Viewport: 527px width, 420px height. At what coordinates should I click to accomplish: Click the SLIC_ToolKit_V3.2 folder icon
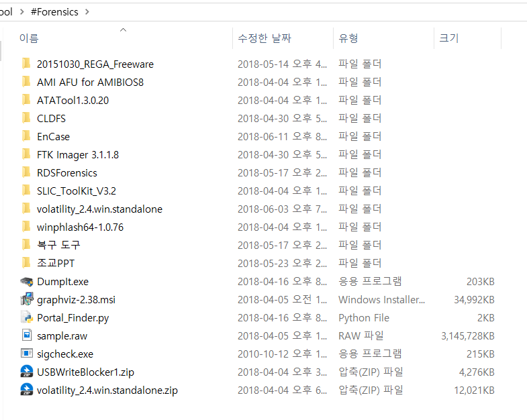(26, 191)
